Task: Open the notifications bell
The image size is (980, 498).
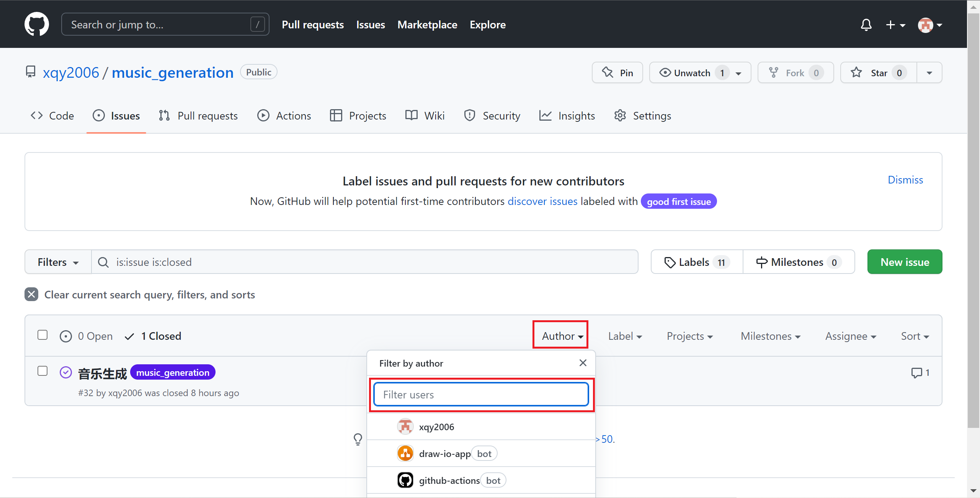Action: 866,25
